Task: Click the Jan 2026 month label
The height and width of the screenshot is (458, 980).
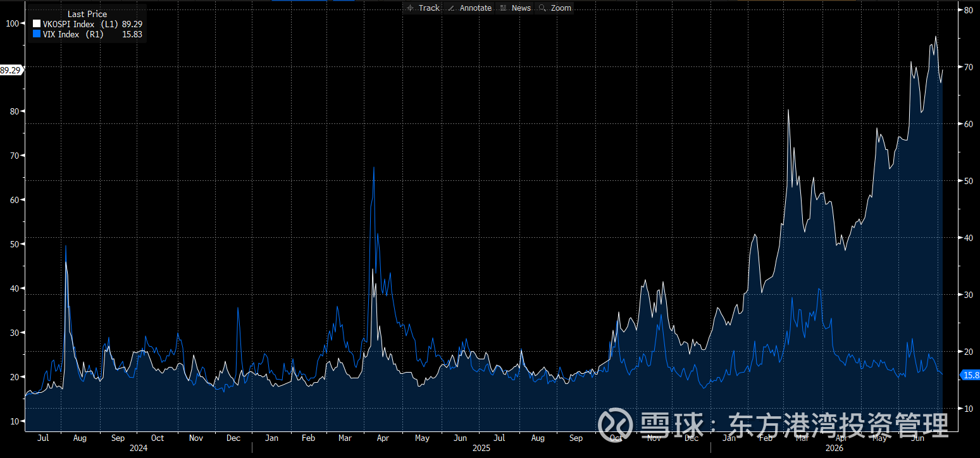Action: pos(729,438)
